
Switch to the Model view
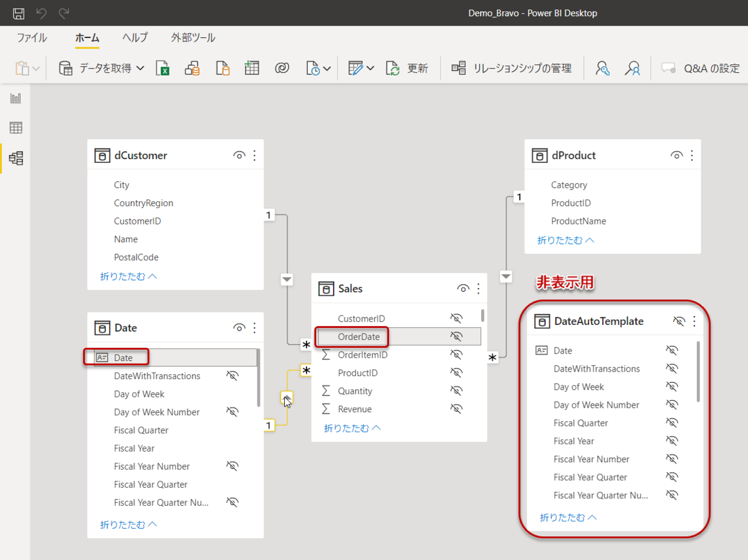point(16,158)
